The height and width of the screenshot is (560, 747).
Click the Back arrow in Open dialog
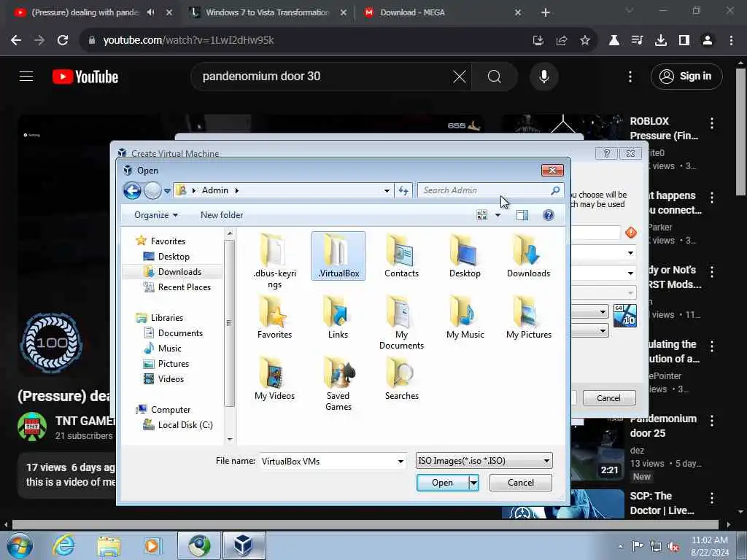point(132,190)
